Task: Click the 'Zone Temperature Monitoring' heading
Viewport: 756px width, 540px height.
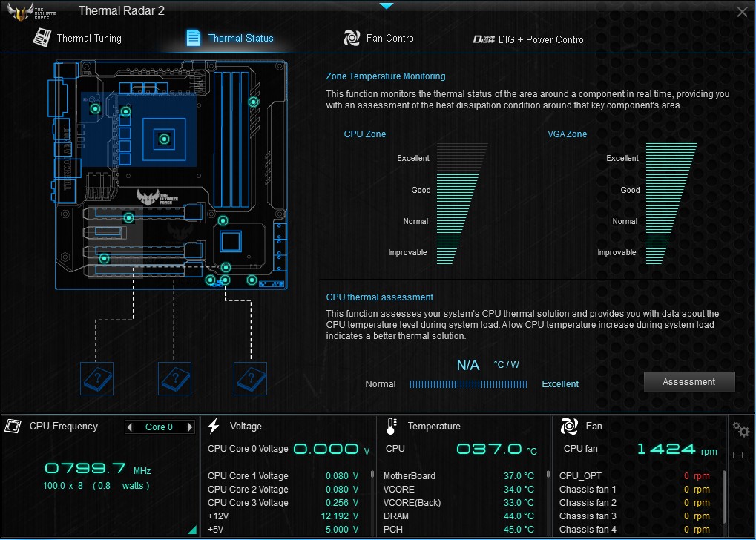Action: pyautogui.click(x=386, y=76)
